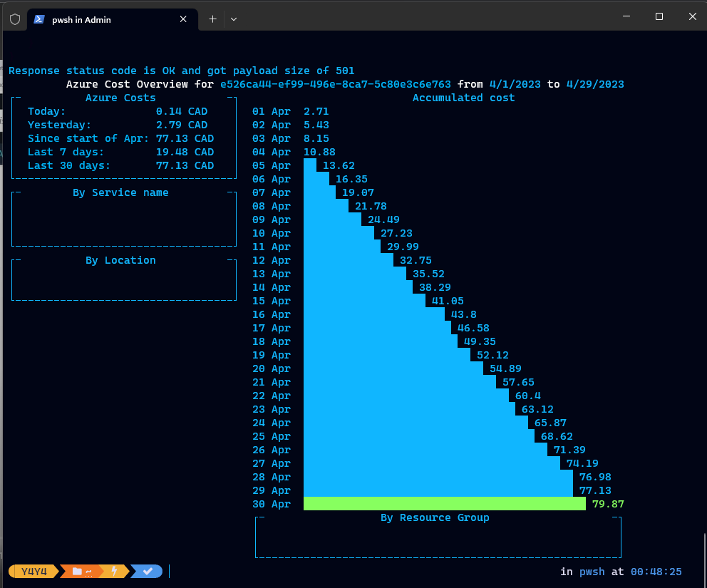707x588 pixels.
Task: Click the value 41.05
Action: [x=448, y=301]
